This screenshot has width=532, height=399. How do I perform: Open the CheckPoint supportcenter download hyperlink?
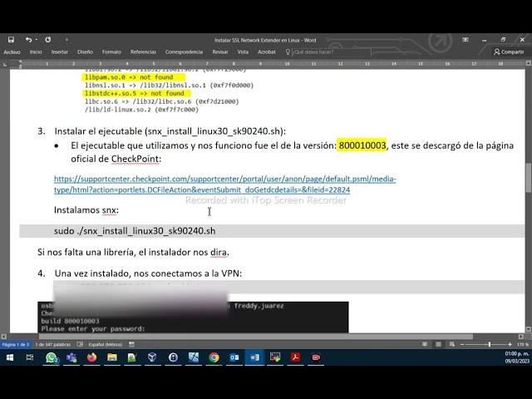coord(224,185)
